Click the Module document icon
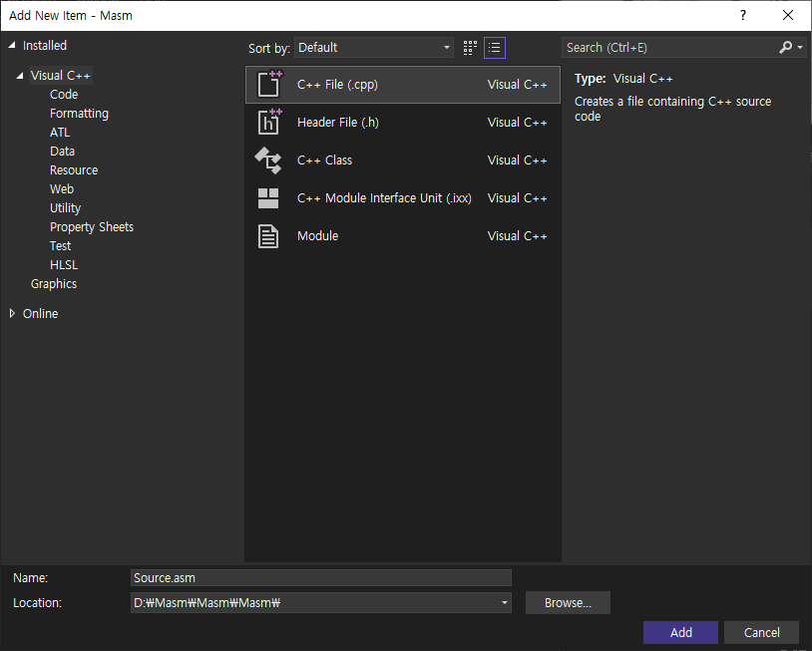 [268, 236]
